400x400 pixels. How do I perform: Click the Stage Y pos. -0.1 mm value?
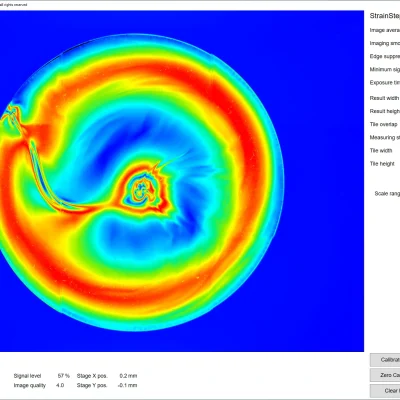coord(107,385)
